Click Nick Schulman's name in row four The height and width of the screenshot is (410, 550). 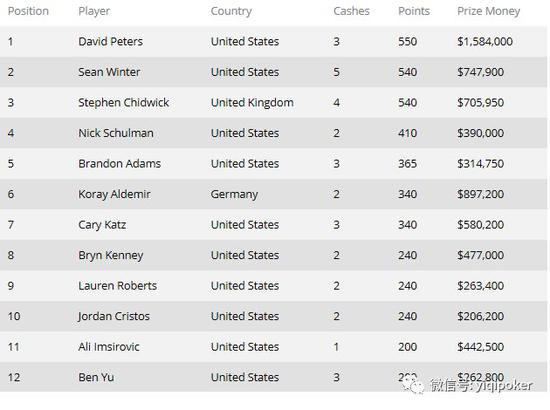pos(116,133)
